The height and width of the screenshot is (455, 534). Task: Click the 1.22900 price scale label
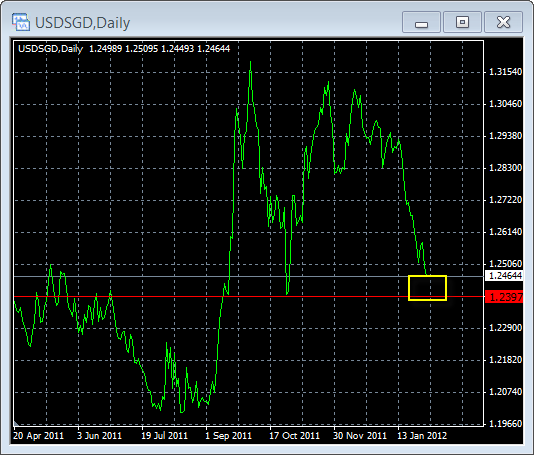[x=505, y=328]
